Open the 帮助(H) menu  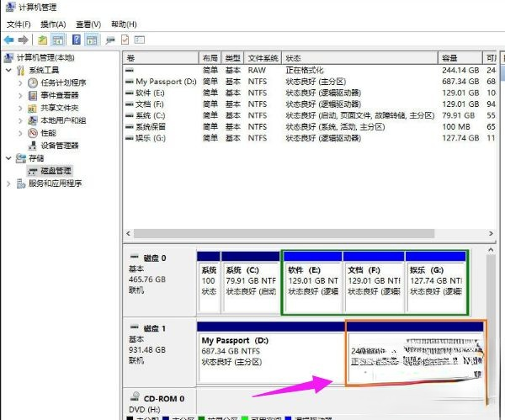[124, 24]
